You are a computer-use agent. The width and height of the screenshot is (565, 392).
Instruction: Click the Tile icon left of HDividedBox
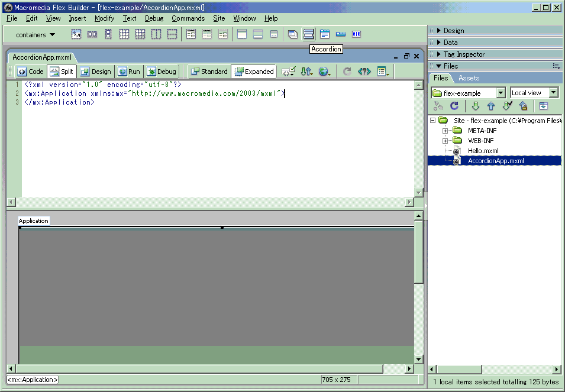coord(140,34)
